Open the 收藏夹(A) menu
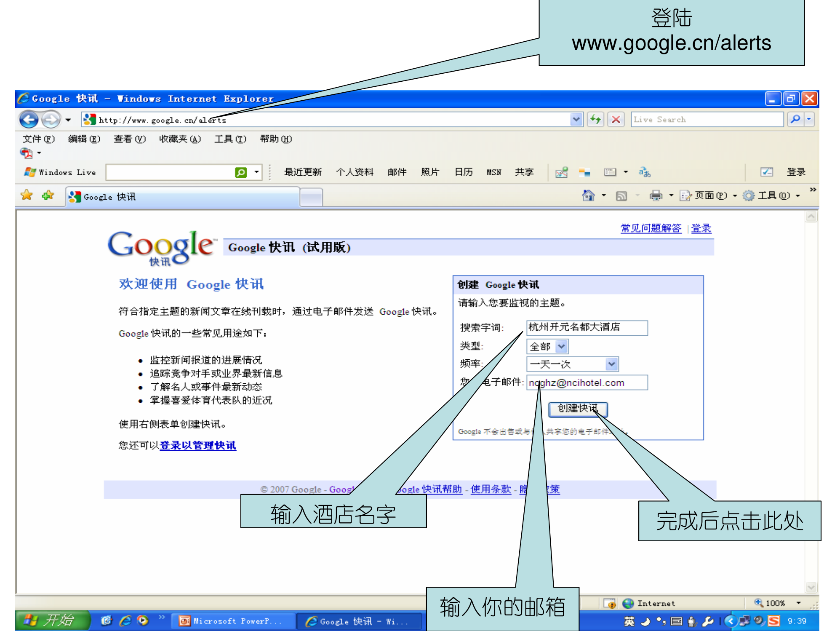 click(x=180, y=139)
